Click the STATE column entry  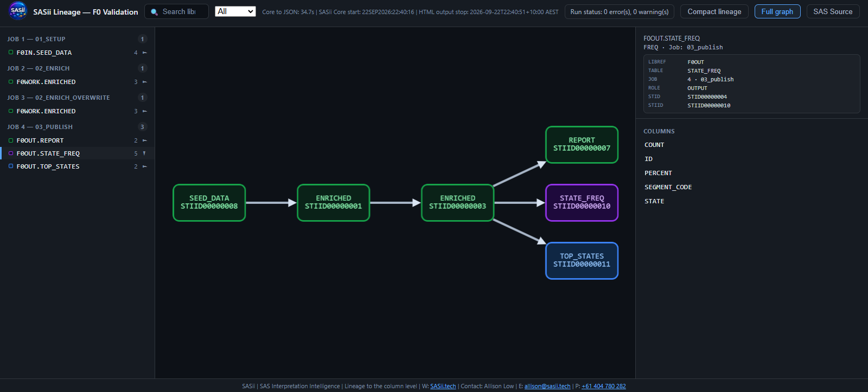(654, 201)
